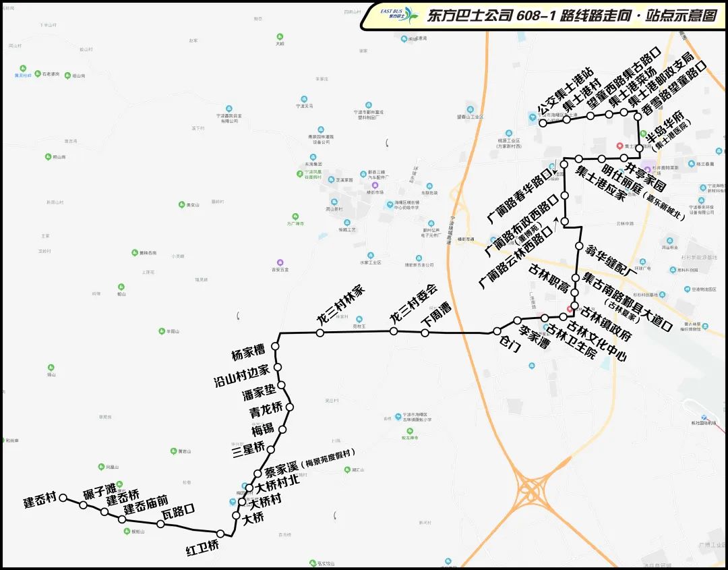The width and height of the screenshot is (728, 570).
Task: Click the 建岙村 terminal stop circle
Action: [x=63, y=498]
